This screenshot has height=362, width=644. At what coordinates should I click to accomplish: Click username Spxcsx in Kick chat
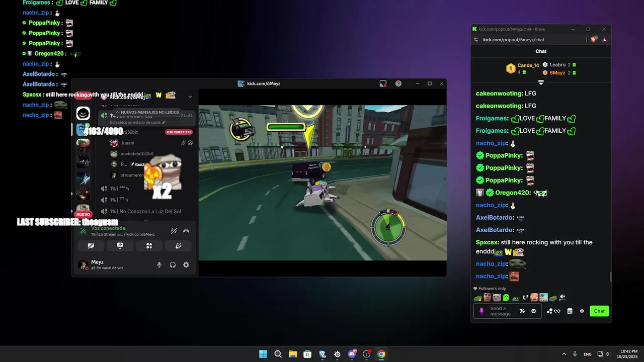[x=487, y=242]
